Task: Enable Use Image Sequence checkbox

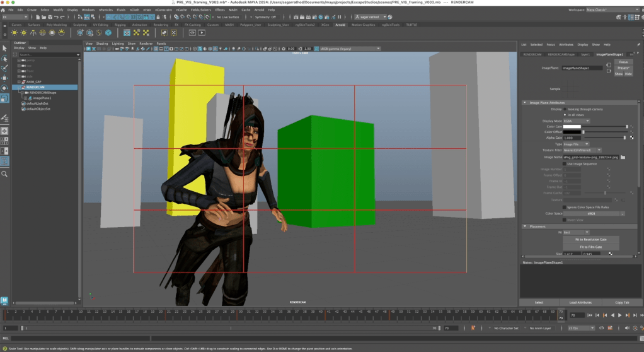Action: [x=565, y=163]
